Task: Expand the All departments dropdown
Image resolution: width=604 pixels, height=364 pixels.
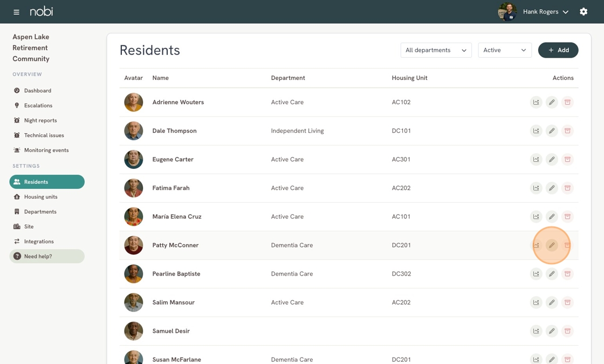Action: pos(436,50)
